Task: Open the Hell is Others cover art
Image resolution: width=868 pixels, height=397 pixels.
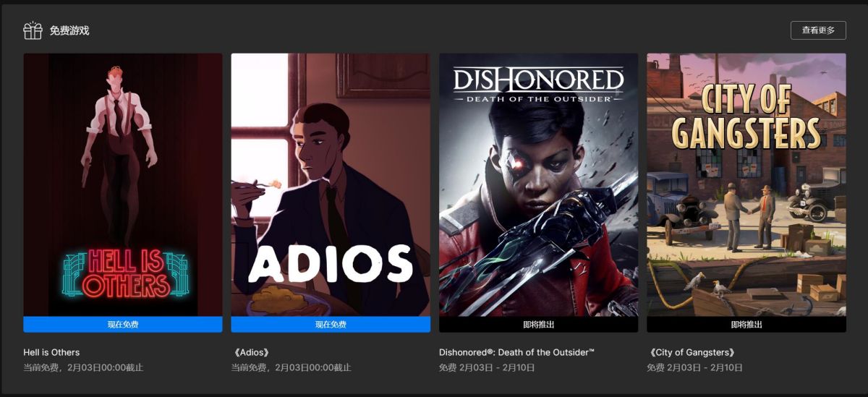Action: click(x=123, y=184)
